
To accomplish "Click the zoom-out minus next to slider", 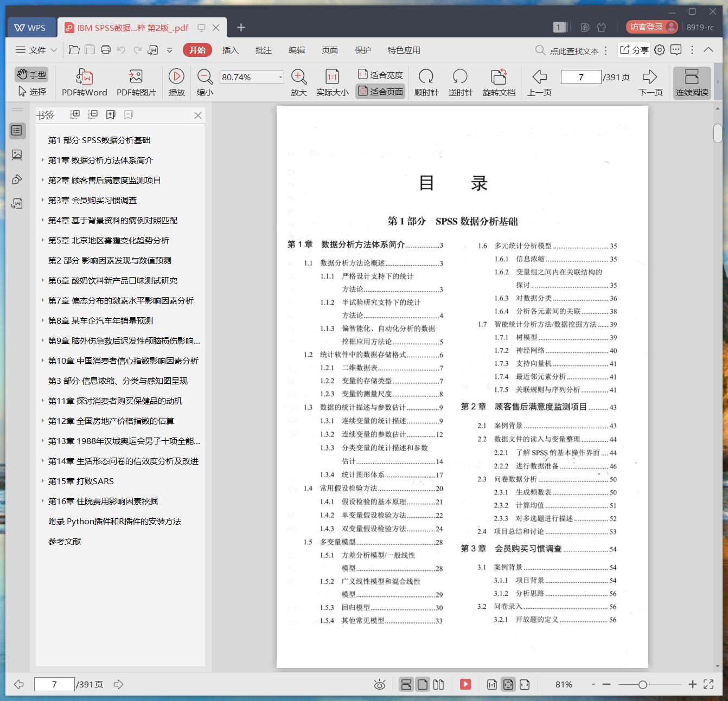I will point(606,684).
